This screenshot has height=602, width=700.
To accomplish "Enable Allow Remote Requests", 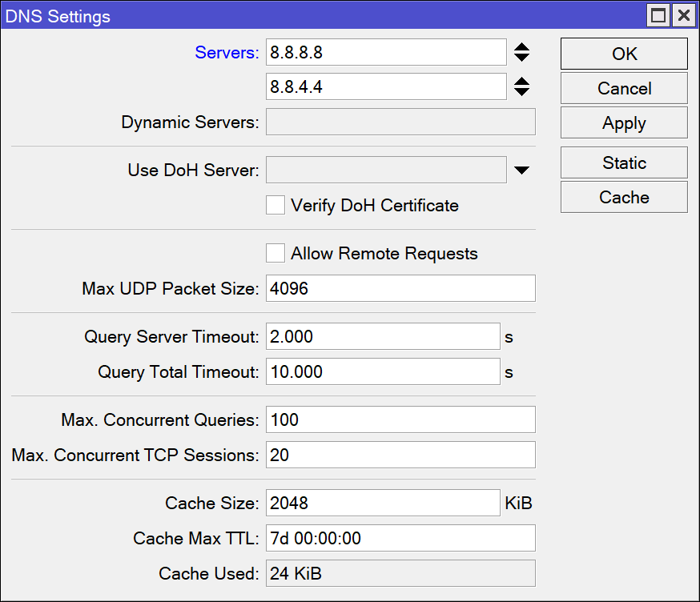I will click(x=275, y=253).
